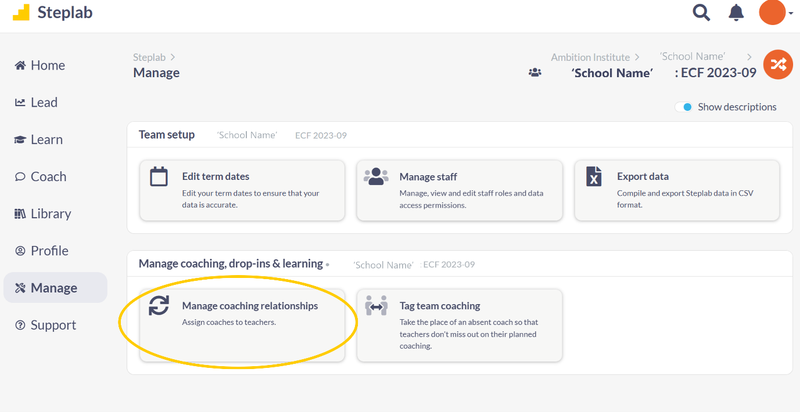The width and height of the screenshot is (800, 412).
Task: Click the orange shuffle switch icon
Action: (778, 65)
